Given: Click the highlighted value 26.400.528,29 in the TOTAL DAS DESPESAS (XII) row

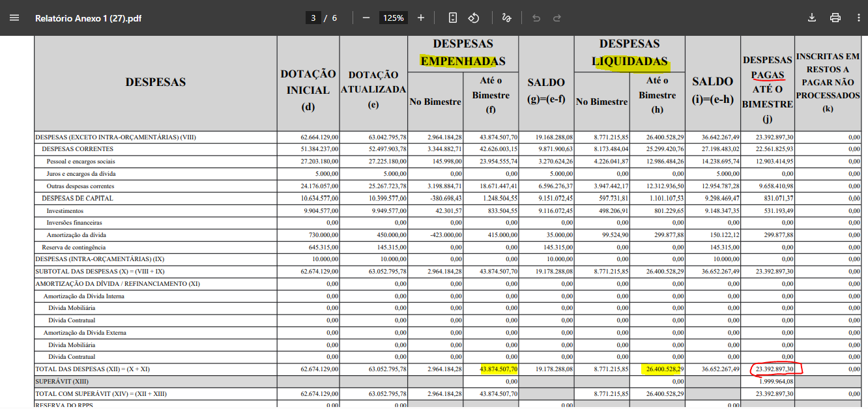Looking at the screenshot, I should pos(664,369).
